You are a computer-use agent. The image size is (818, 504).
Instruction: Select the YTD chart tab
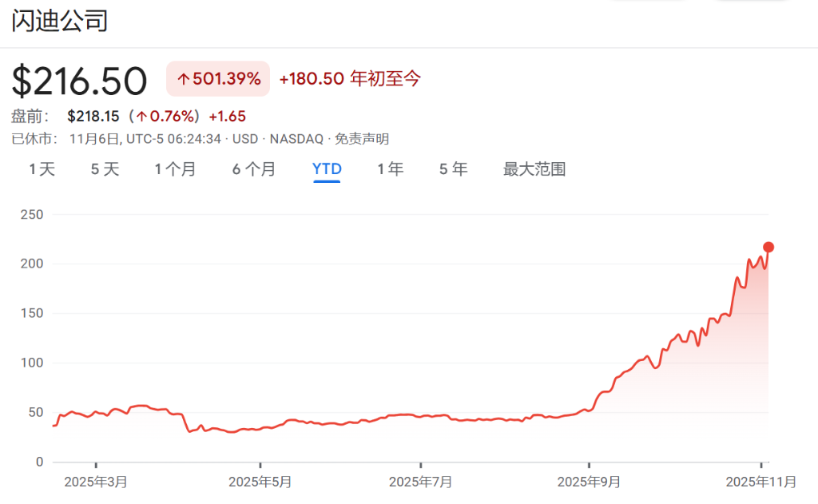327,169
